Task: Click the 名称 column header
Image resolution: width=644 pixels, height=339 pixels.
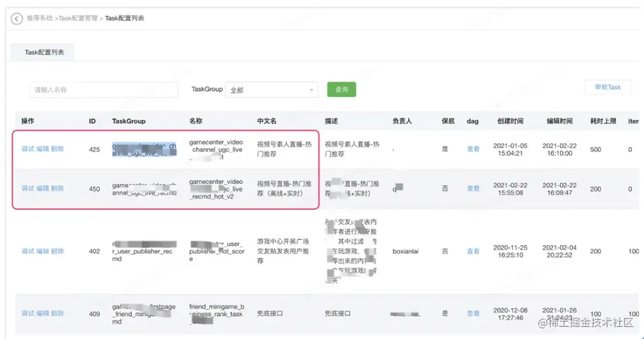Action: click(196, 121)
